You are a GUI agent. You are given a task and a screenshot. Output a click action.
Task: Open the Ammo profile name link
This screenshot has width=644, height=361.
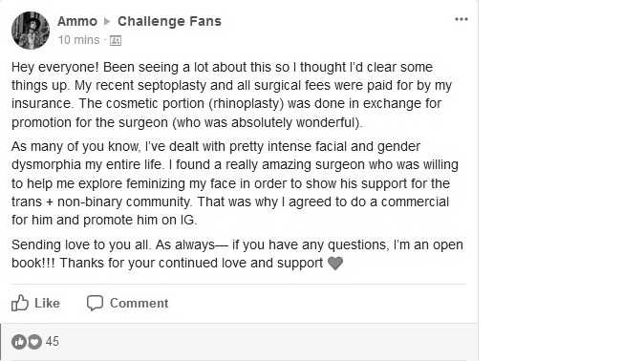(x=77, y=21)
